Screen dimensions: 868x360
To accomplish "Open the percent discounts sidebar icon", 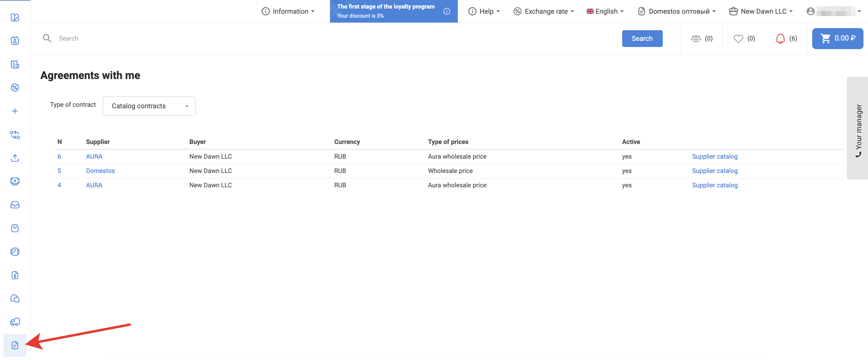I will [x=15, y=88].
